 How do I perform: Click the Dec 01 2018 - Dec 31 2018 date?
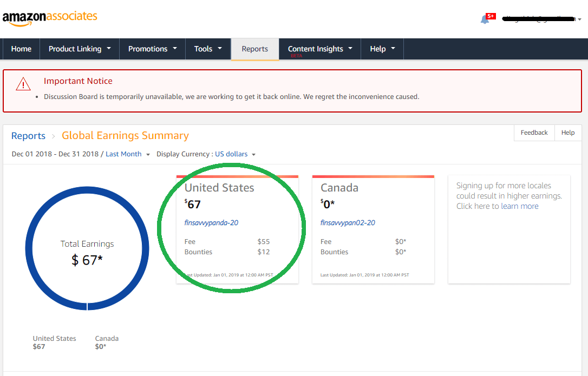coord(55,154)
